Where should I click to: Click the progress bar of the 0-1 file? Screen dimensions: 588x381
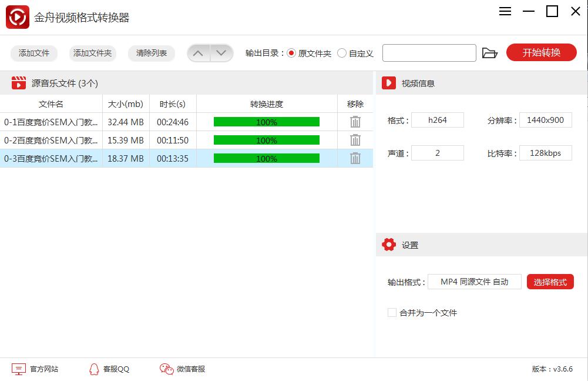click(266, 122)
